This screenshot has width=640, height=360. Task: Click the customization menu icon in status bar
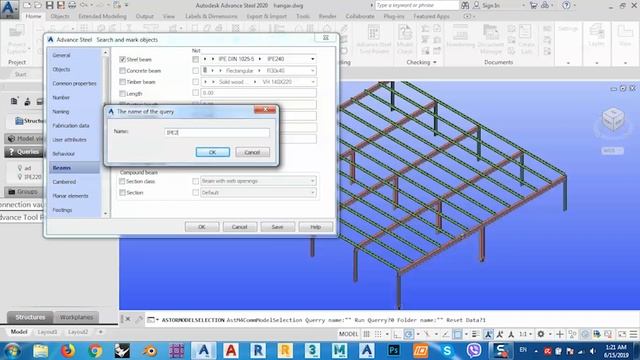(633, 334)
